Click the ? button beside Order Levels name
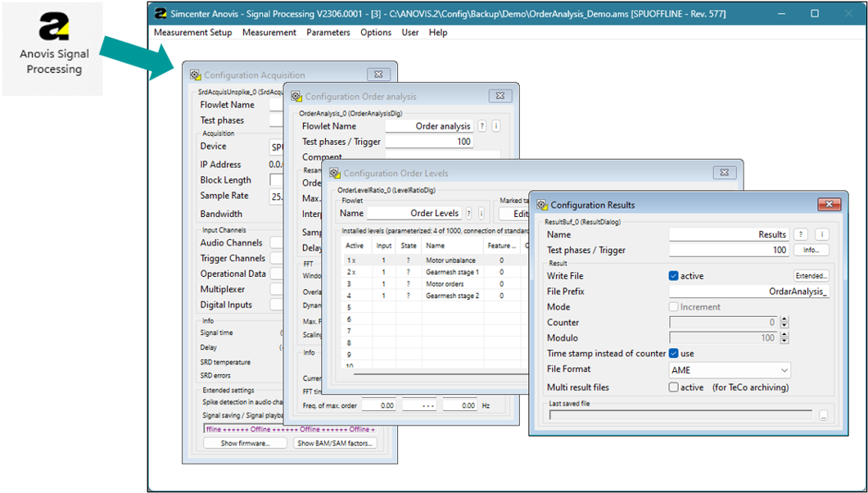868x493 pixels. 469,213
